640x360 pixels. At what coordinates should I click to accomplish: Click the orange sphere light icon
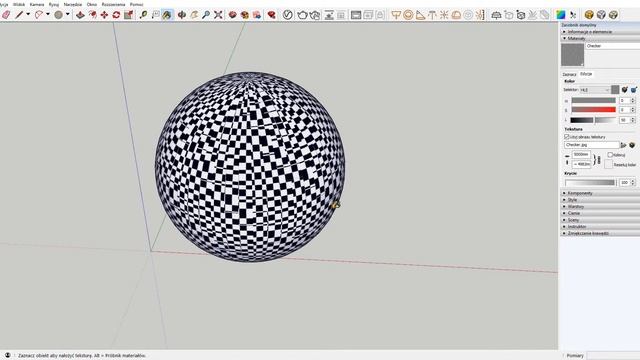tap(408, 15)
